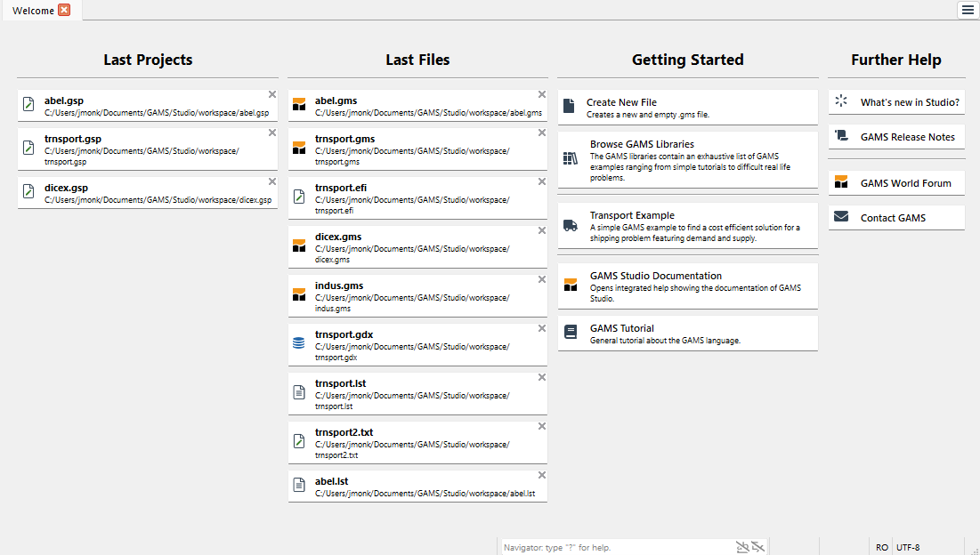Click the Create New File icon

[569, 107]
